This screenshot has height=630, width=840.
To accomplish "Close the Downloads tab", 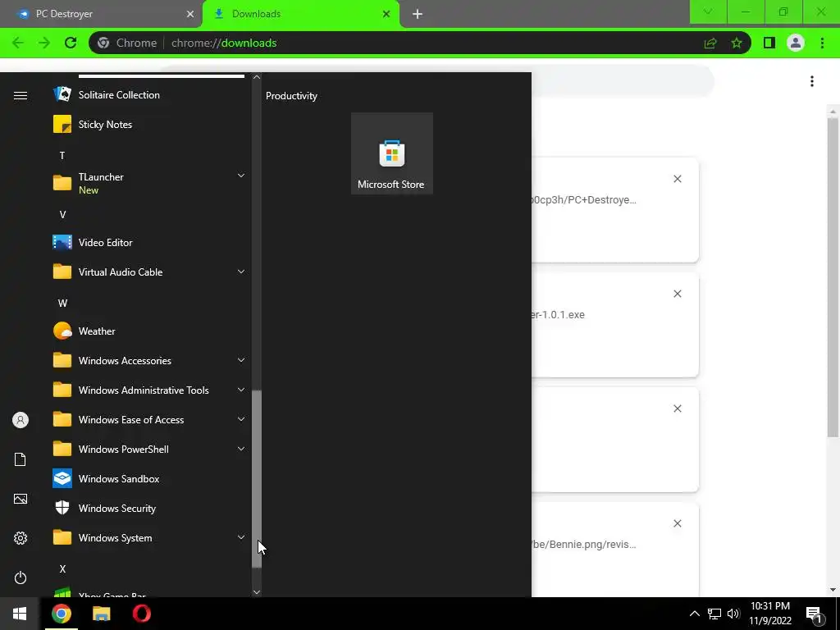I will (x=386, y=14).
